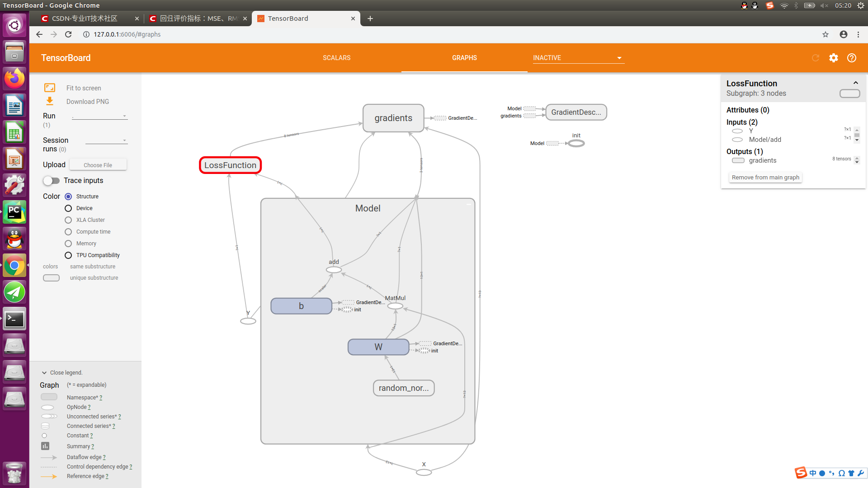Enable the Trace inputs toggle

51,180
